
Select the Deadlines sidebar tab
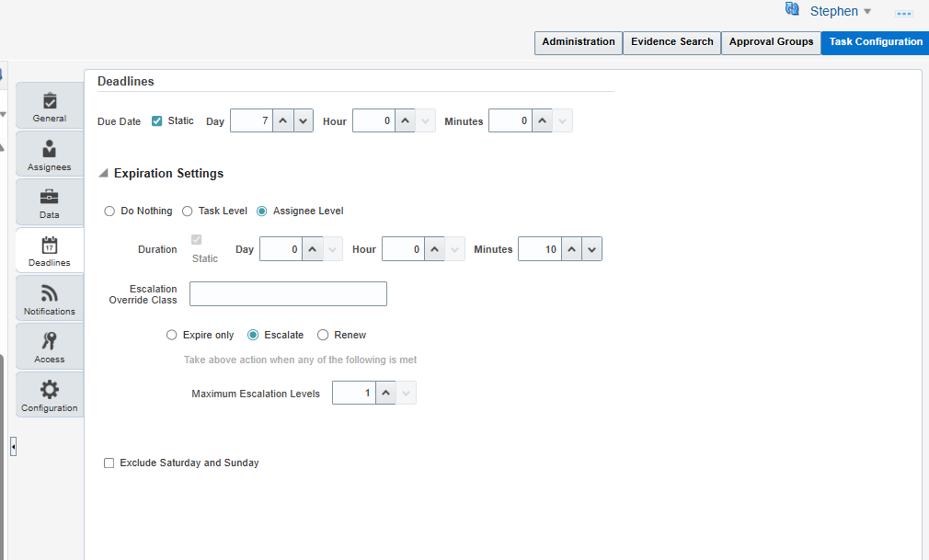[50, 251]
